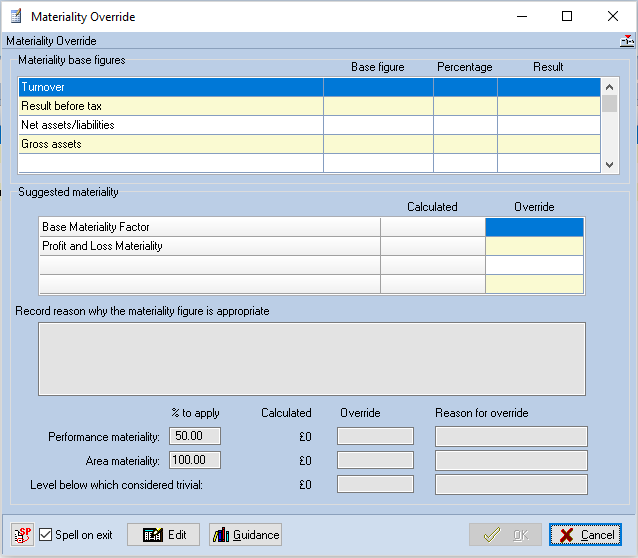This screenshot has width=638, height=558.
Task: Open the Edit button
Action: [163, 534]
